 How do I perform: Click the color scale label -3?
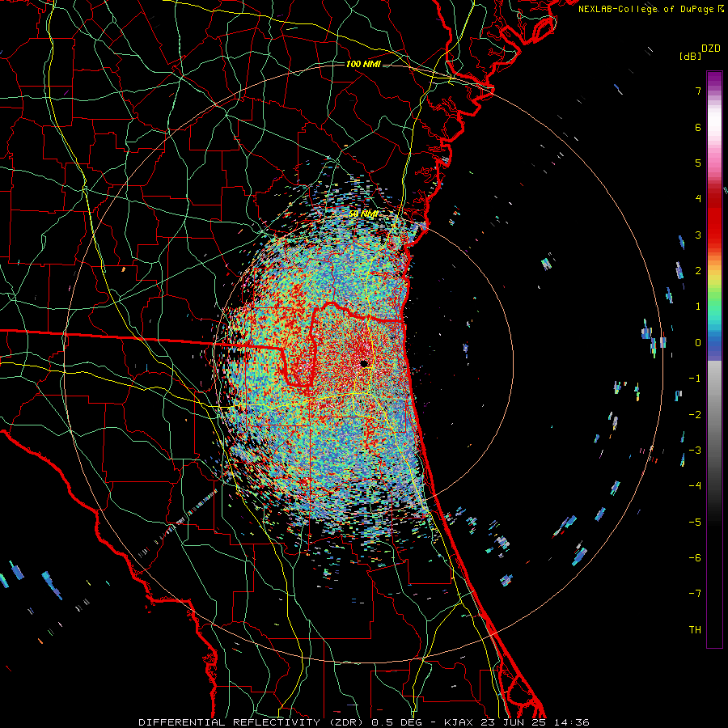[695, 451]
